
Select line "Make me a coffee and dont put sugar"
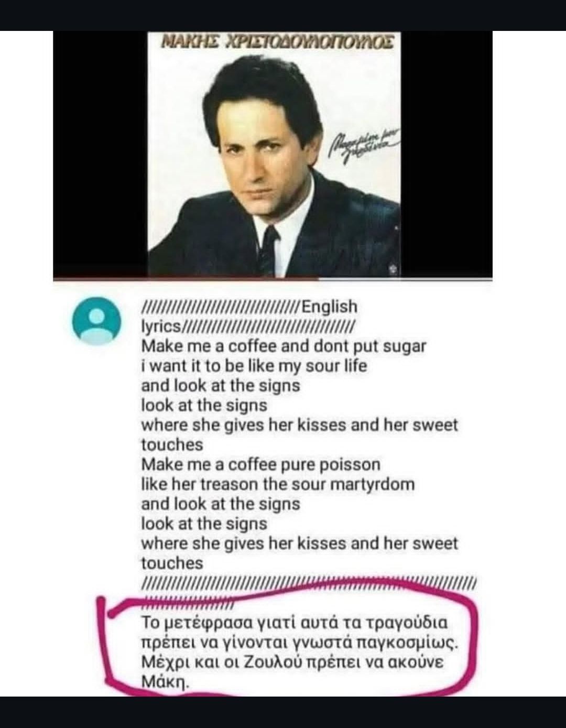[x=284, y=346]
